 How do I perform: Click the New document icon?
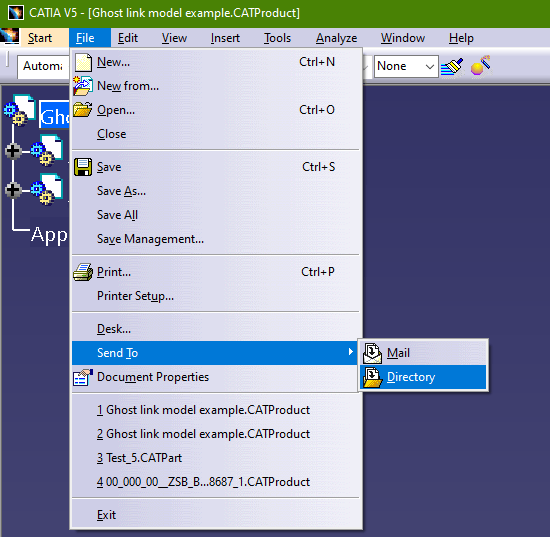click(83, 62)
